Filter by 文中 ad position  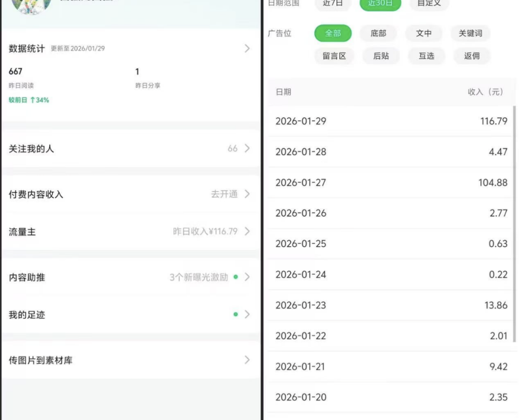pos(423,33)
